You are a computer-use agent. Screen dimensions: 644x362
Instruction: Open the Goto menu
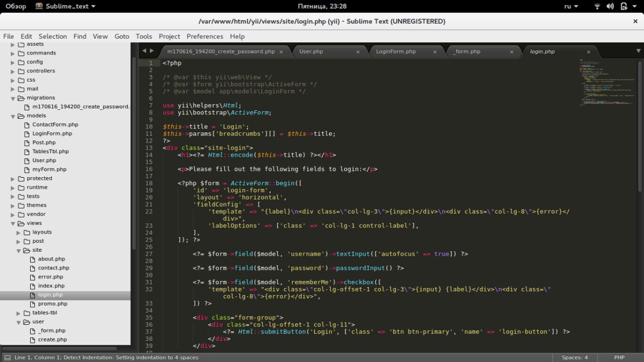(122, 36)
